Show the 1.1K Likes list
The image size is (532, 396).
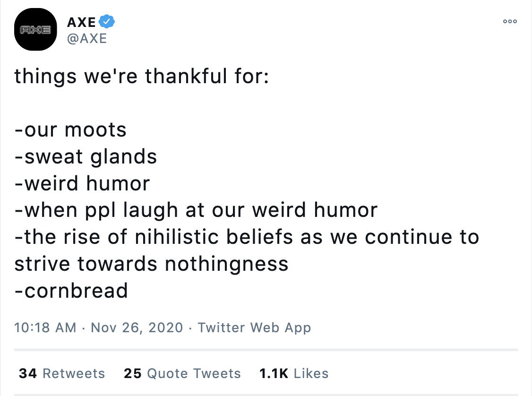tap(294, 373)
